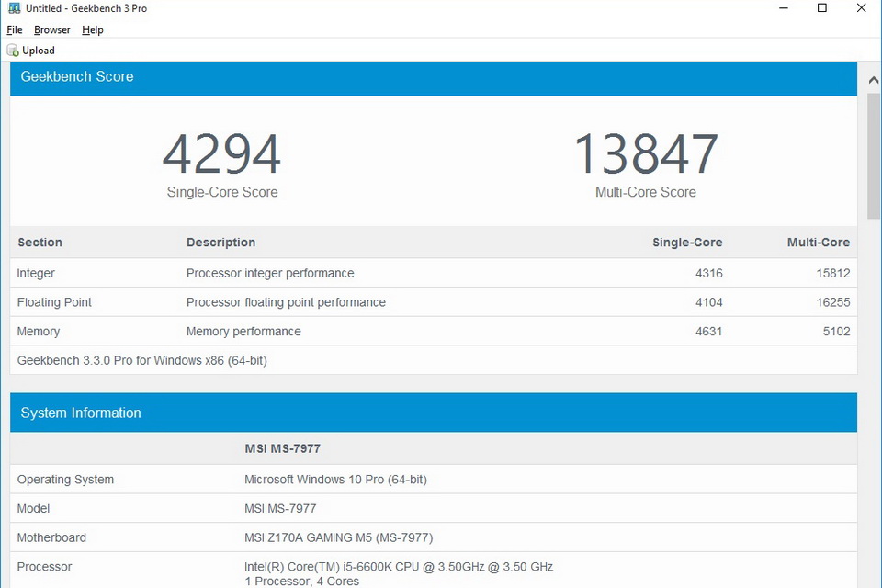Open the File menu
882x588 pixels.
coord(15,30)
